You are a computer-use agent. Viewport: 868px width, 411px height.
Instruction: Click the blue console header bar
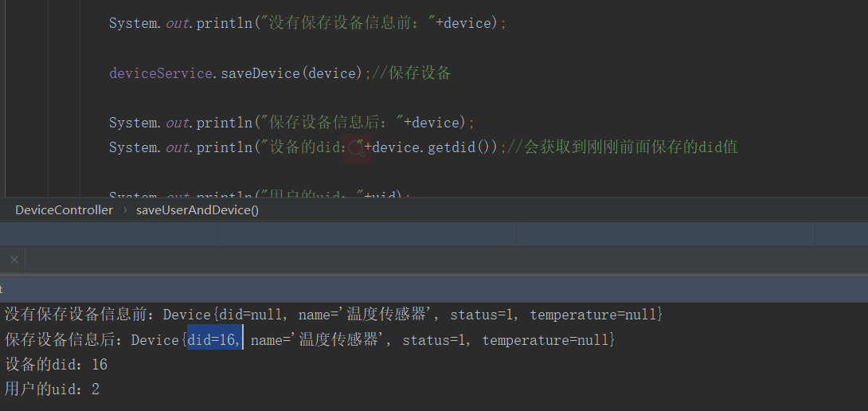click(x=434, y=290)
